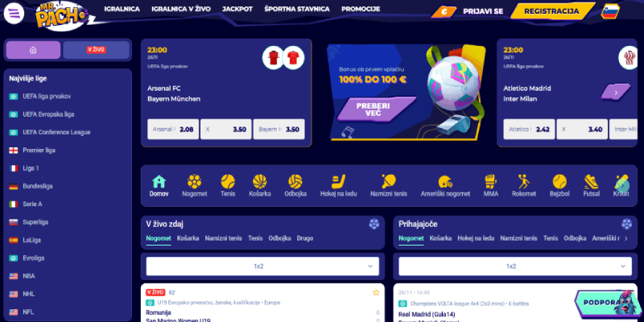Favorite the Romunija live match star

click(376, 293)
